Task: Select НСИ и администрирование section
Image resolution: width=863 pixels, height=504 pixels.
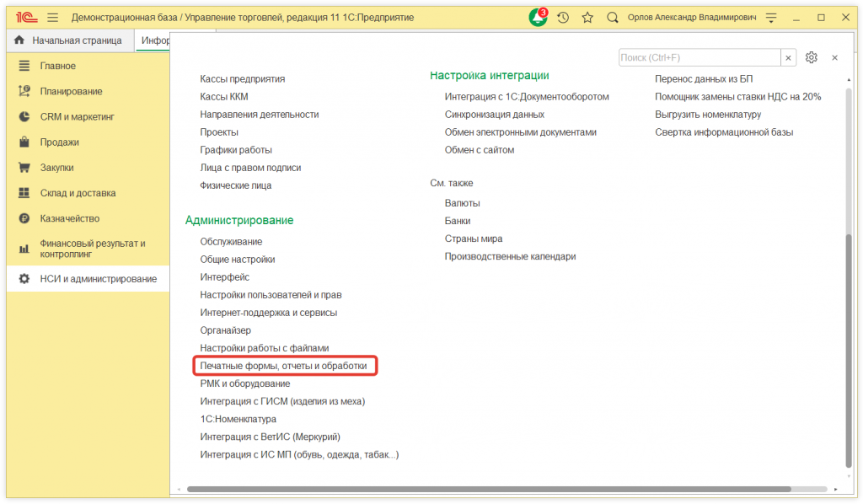Action: [98, 279]
